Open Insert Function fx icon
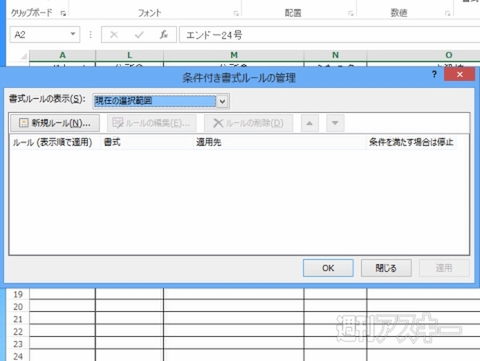The width and height of the screenshot is (480, 361). pyautogui.click(x=164, y=35)
